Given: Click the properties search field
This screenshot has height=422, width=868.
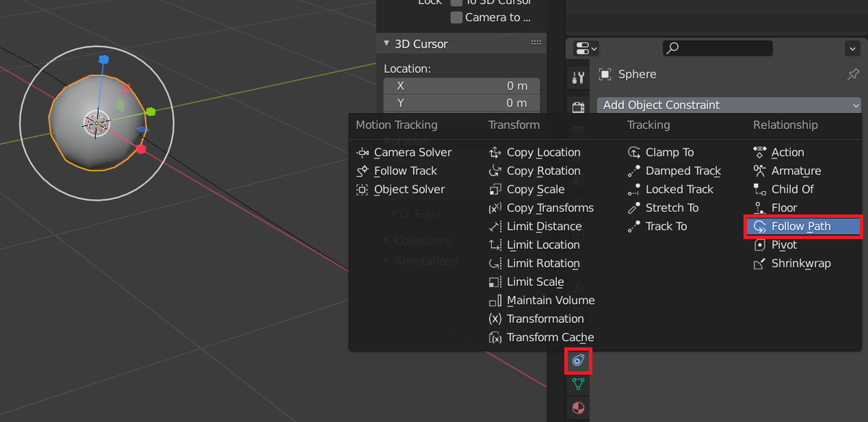Looking at the screenshot, I should pyautogui.click(x=718, y=48).
